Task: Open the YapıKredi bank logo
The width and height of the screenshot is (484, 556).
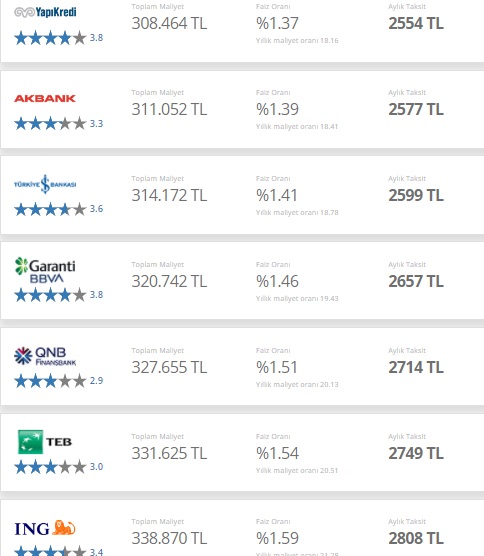Action: point(45,12)
